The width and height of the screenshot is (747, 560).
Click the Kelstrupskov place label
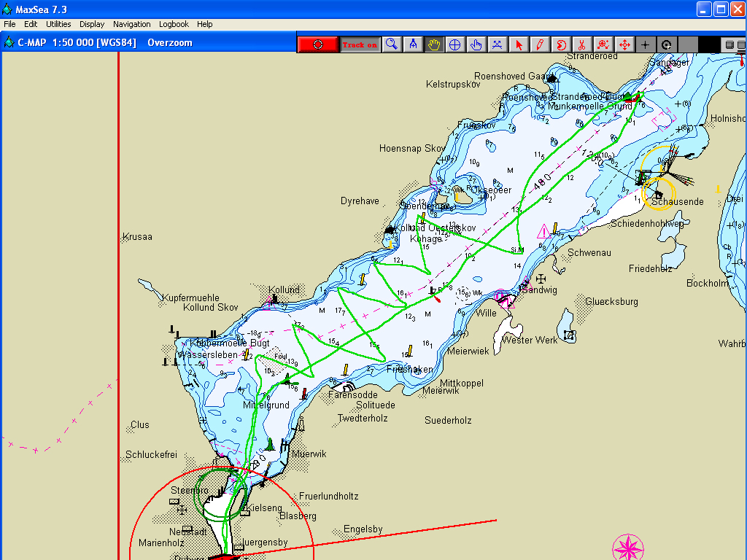(453, 85)
